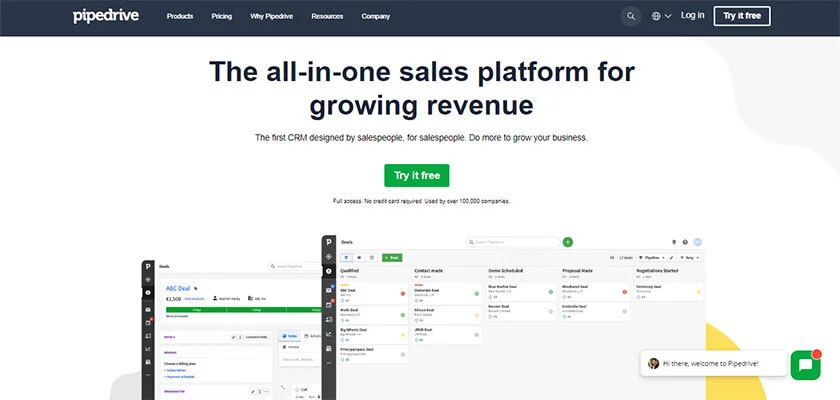Click the red status icon on ABC Deal card
The image size is (840, 400).
(402, 293)
